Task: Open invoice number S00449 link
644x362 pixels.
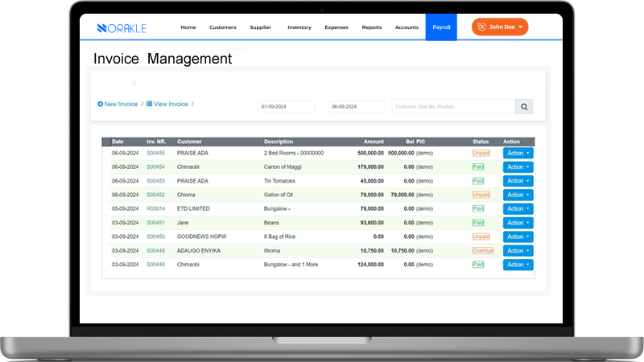Action: [x=155, y=251]
